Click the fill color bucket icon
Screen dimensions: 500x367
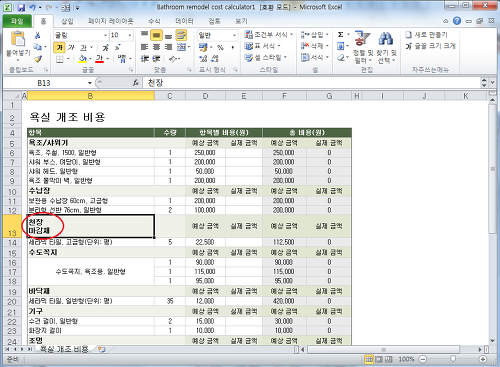pyautogui.click(x=82, y=59)
